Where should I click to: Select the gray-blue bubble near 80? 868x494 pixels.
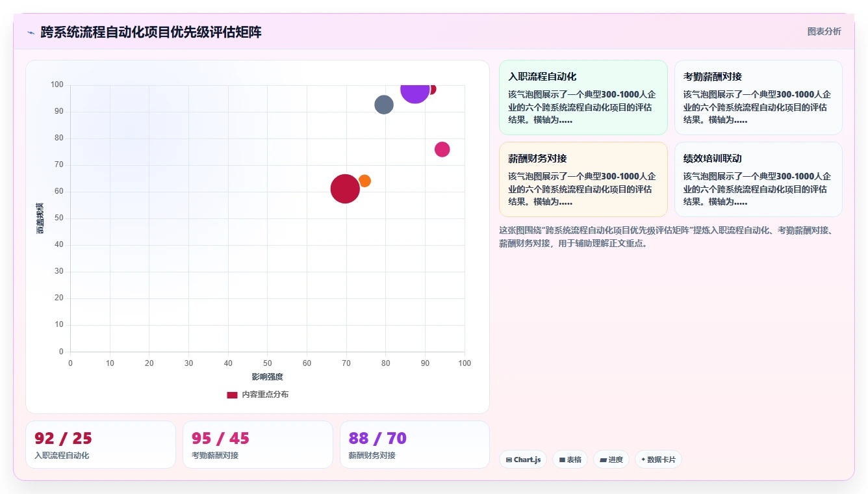(384, 105)
